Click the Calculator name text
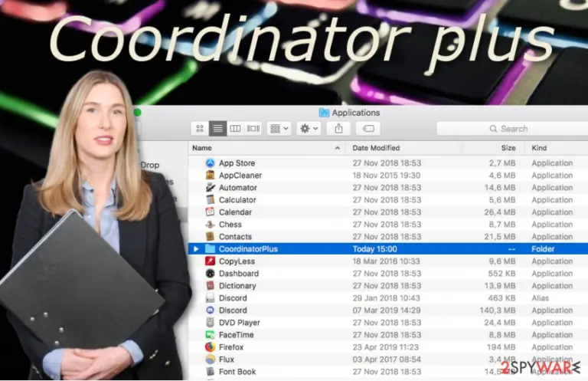The height and width of the screenshot is (381, 588). [237, 199]
